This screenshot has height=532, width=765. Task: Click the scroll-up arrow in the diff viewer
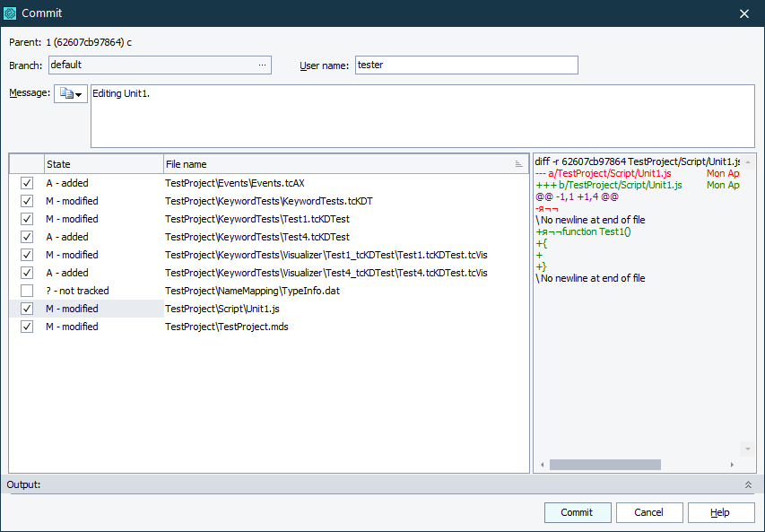[747, 161]
